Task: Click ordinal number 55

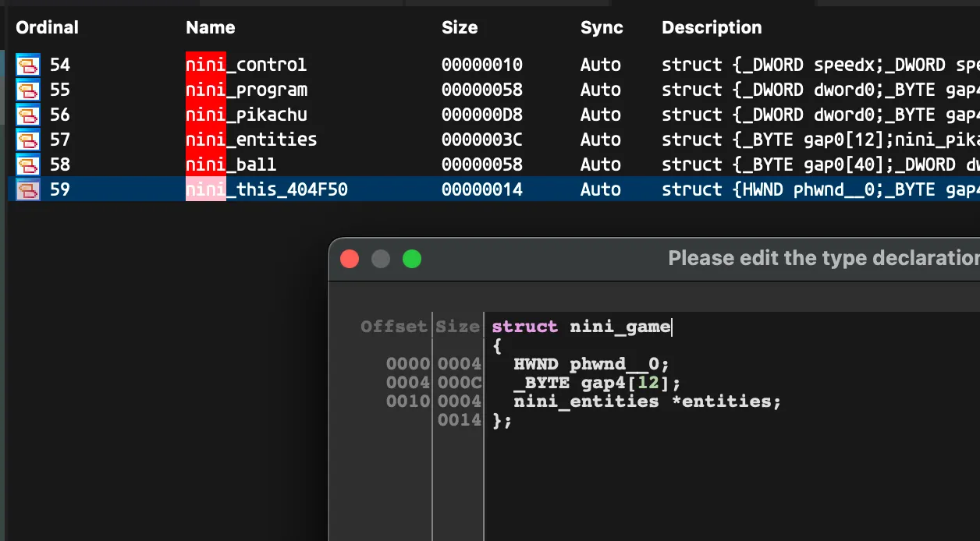Action: [x=60, y=90]
